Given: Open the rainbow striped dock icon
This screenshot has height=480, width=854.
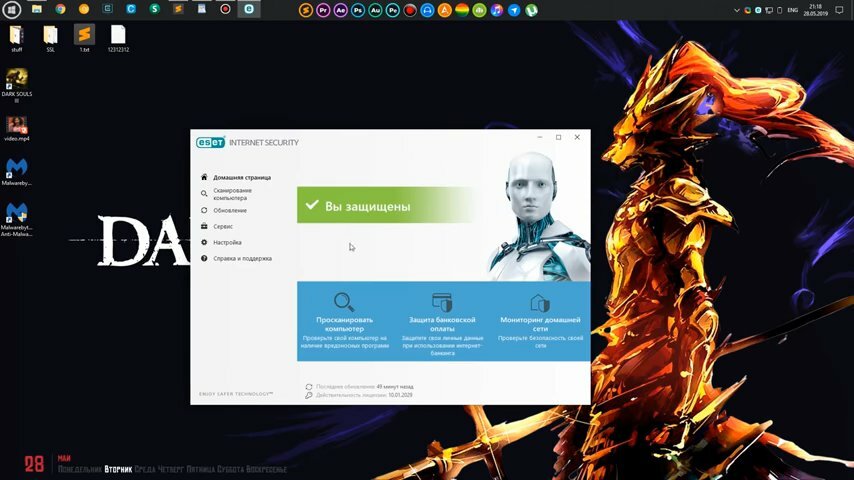Looking at the screenshot, I should 462,10.
